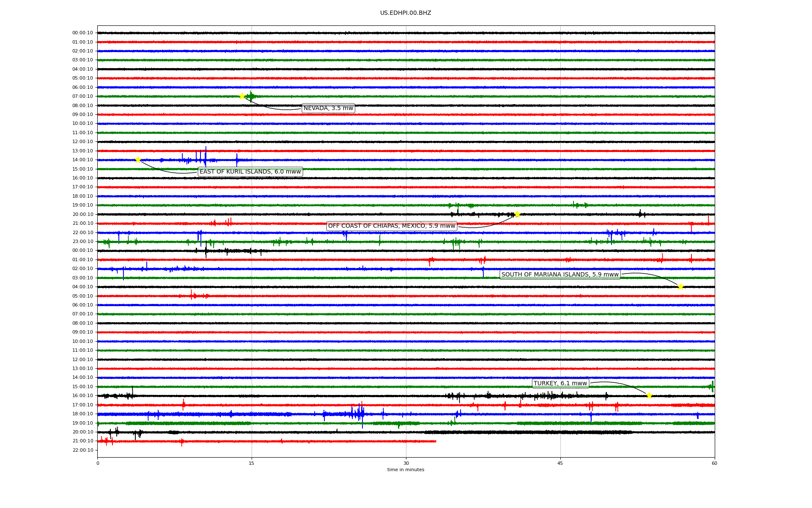The image size is (812, 508).
Task: Click the tallest blue spike on the Kuril Islands trace
Action: tap(206, 157)
